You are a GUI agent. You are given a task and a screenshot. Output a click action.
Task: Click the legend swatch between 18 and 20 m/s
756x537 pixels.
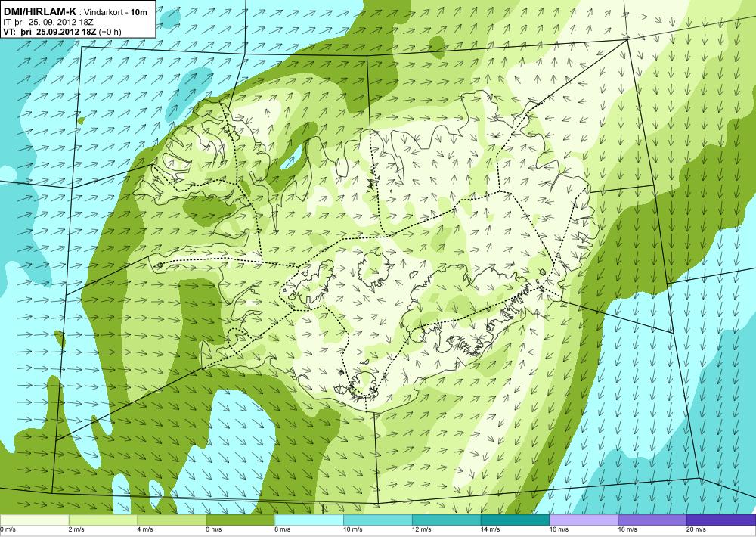[652, 520]
